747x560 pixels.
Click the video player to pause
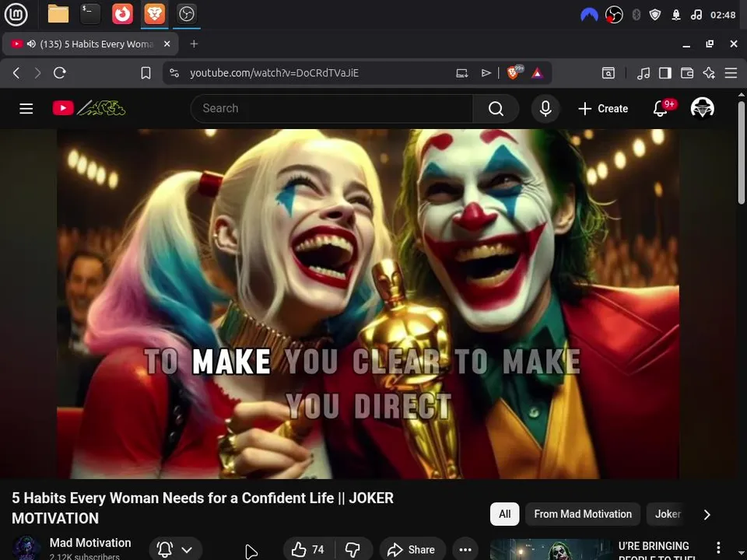tap(368, 304)
